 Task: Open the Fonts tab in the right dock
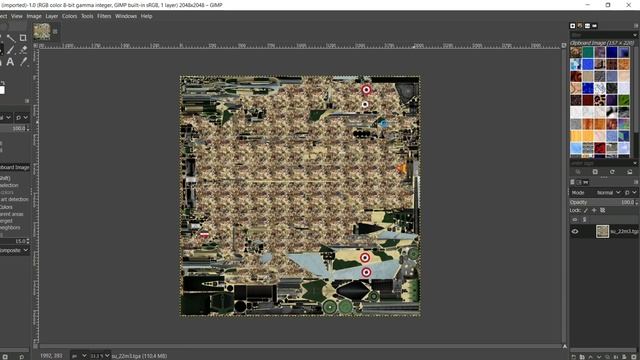click(587, 26)
